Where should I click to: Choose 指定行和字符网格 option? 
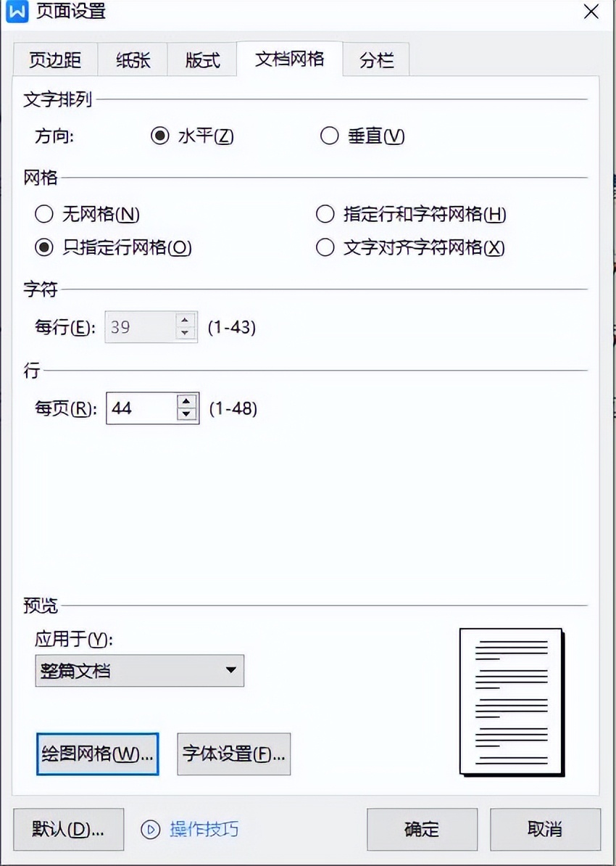325,214
